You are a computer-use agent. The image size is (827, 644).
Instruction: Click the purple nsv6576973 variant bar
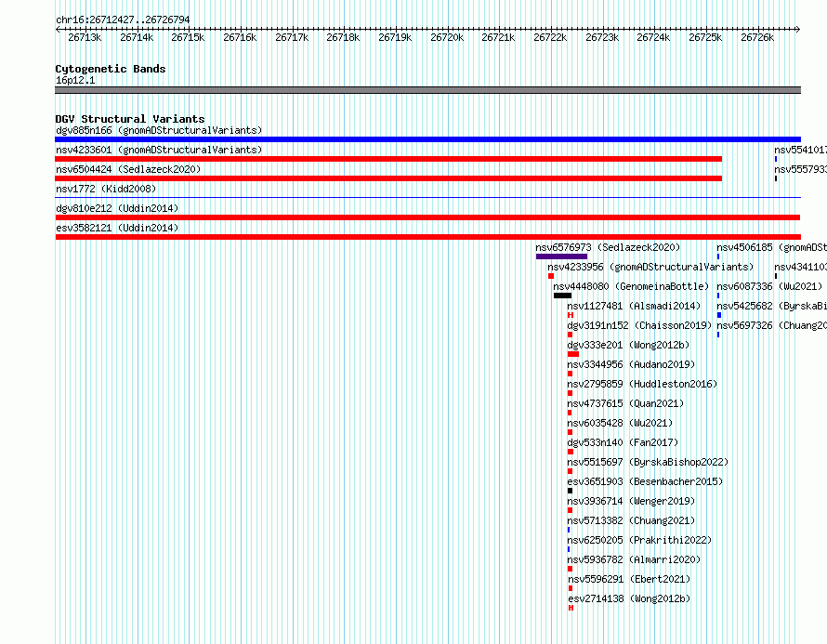[x=561, y=256]
